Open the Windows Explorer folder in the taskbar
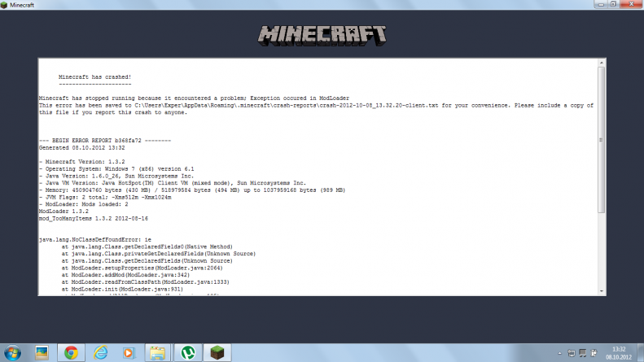This screenshot has width=644, height=362. [158, 352]
